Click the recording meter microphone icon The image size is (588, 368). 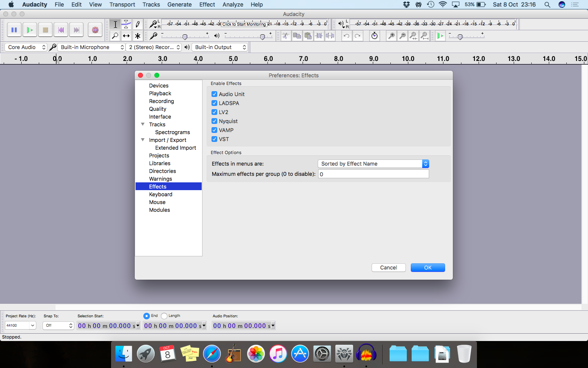(x=153, y=24)
